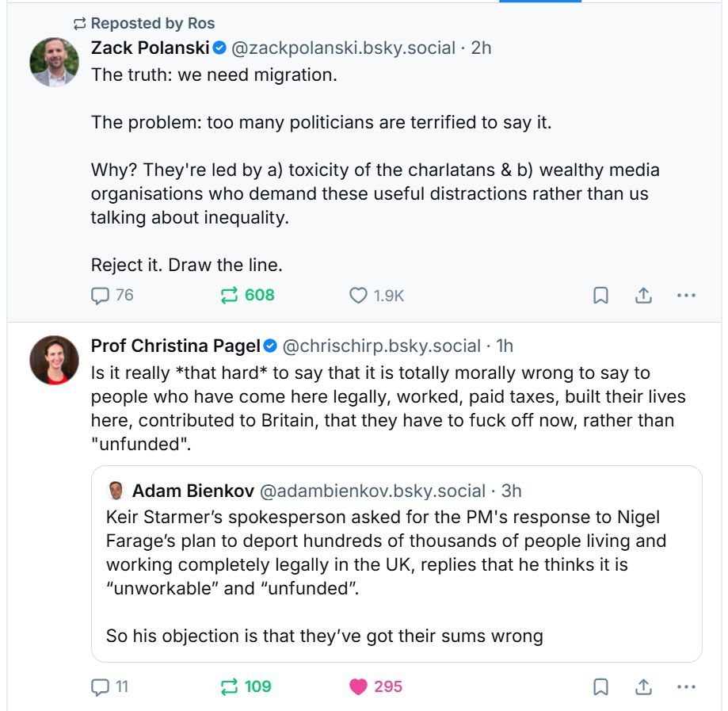Click the Reposted by Ros link

[152, 24]
